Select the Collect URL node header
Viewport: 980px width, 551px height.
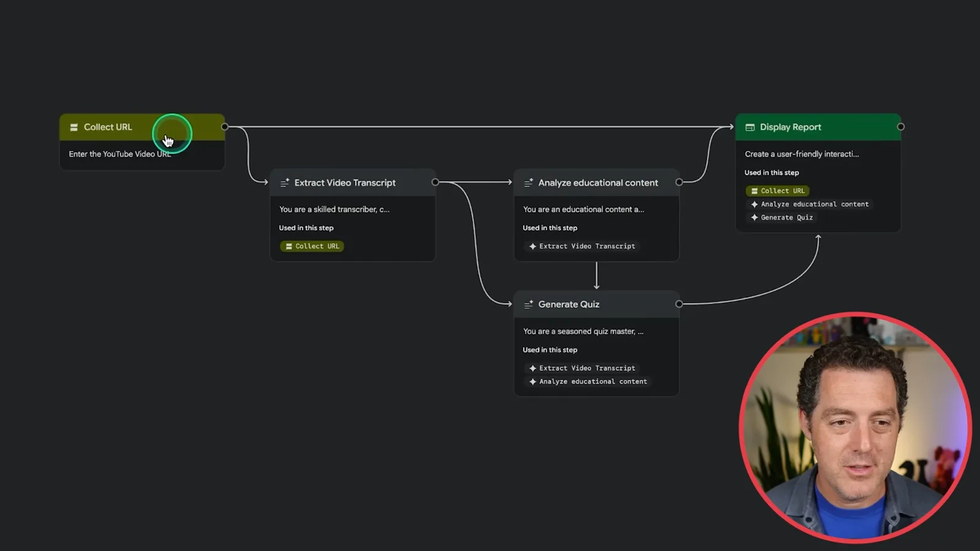click(x=142, y=127)
